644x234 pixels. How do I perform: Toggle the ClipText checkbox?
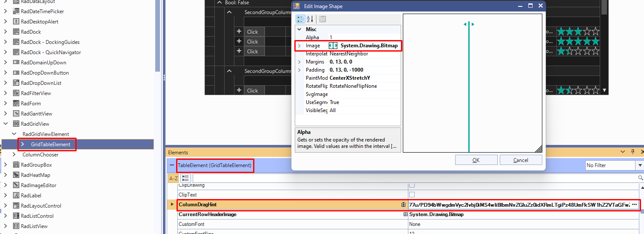click(x=412, y=195)
